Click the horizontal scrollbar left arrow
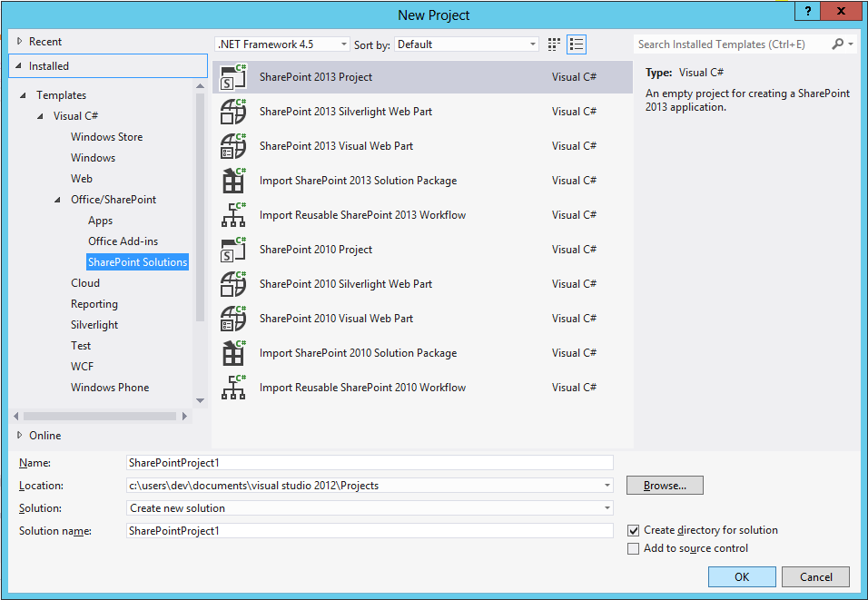Screen dimensions: 868x600 pyautogui.click(x=16, y=416)
